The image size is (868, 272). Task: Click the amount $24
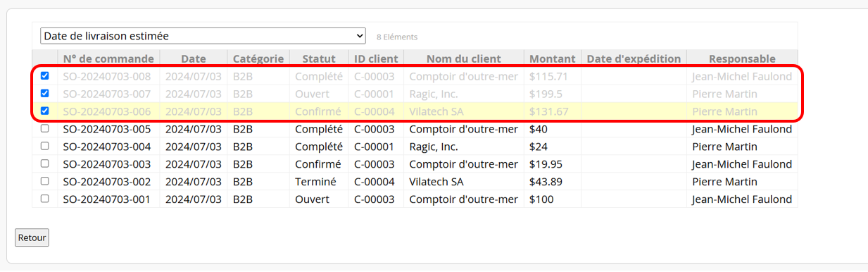coord(539,147)
